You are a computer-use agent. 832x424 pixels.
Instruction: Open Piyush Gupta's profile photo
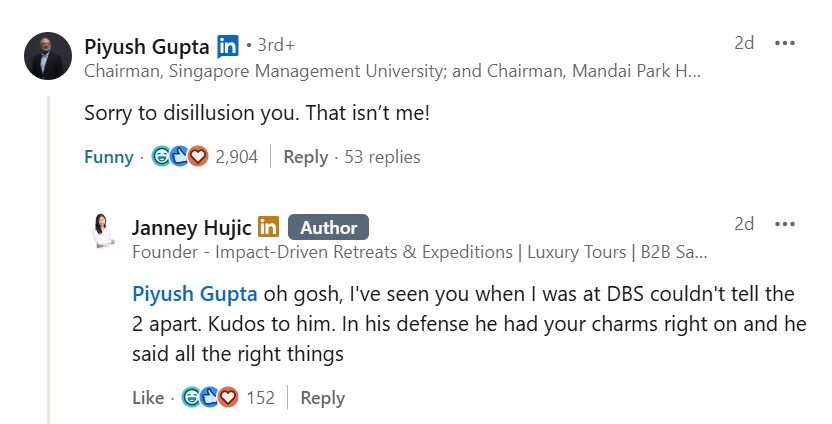tap(48, 56)
